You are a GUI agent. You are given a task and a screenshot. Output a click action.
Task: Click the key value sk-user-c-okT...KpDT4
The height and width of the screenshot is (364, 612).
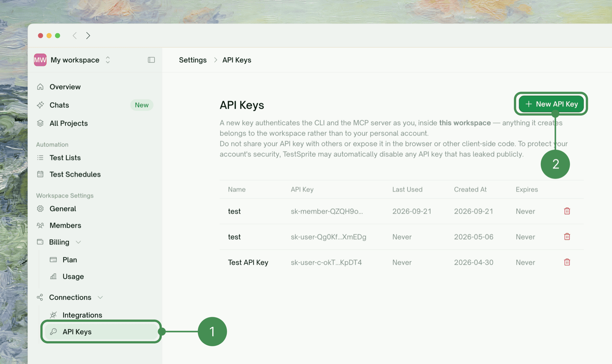pyautogui.click(x=326, y=262)
